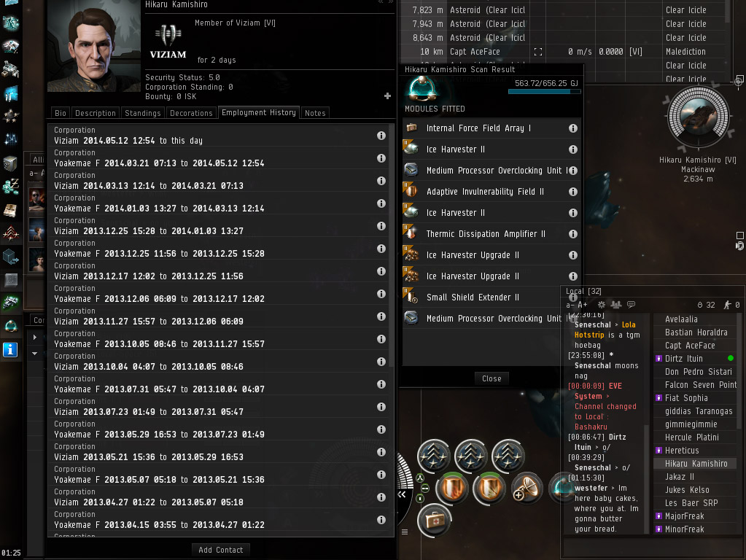The width and height of the screenshot is (746, 560).
Task: Click the Add Contact button
Action: click(x=221, y=550)
